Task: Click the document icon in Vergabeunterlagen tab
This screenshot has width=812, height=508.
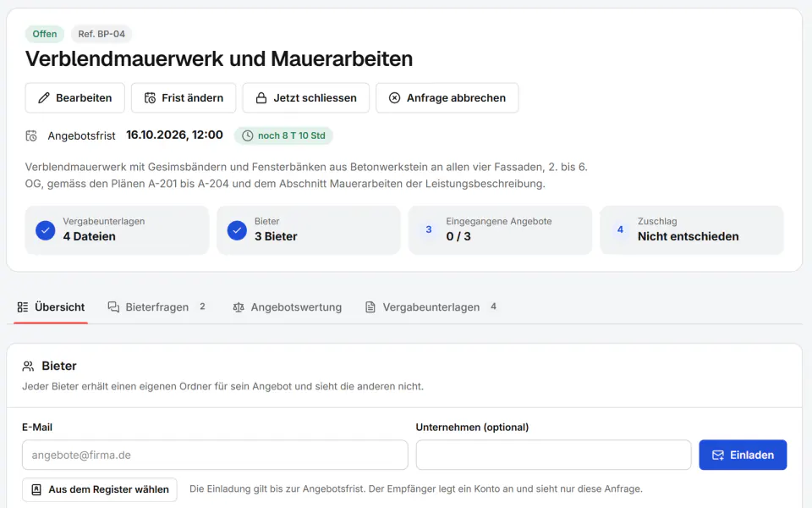Action: point(370,307)
